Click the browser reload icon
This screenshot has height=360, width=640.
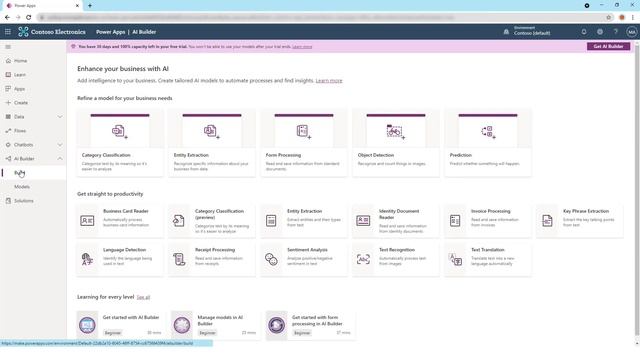pyautogui.click(x=29, y=17)
